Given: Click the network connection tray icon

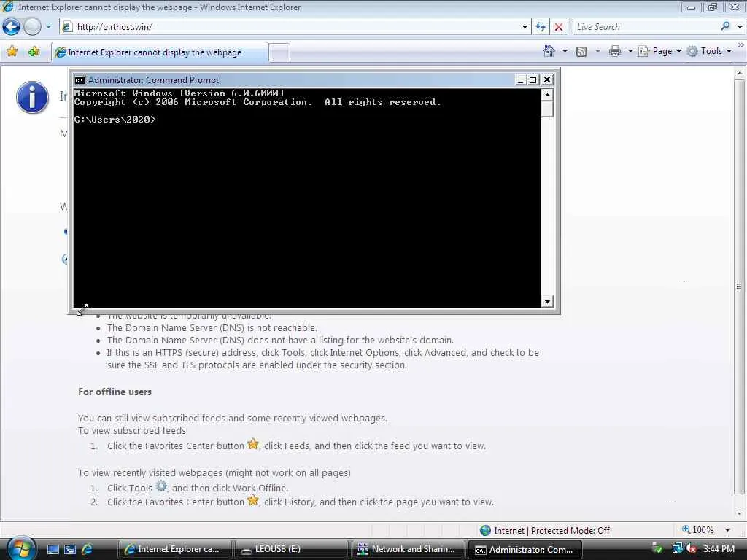Looking at the screenshot, I should (677, 548).
